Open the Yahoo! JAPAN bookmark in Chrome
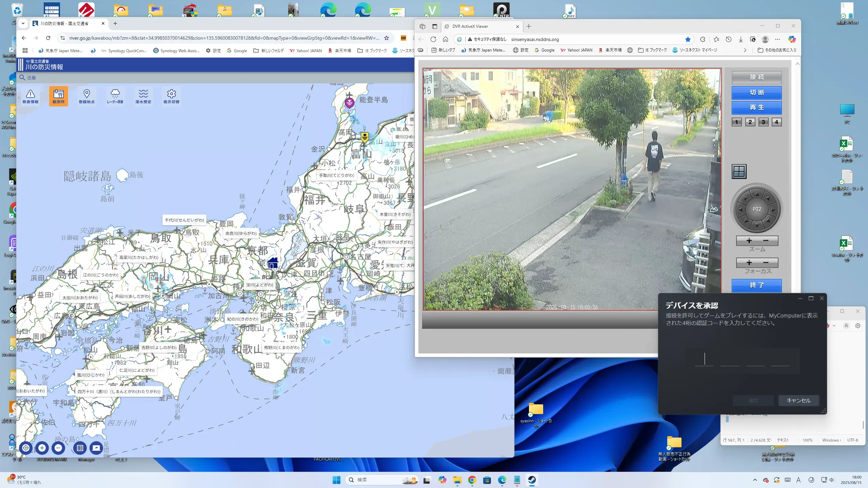The width and height of the screenshot is (868, 488). (x=305, y=51)
